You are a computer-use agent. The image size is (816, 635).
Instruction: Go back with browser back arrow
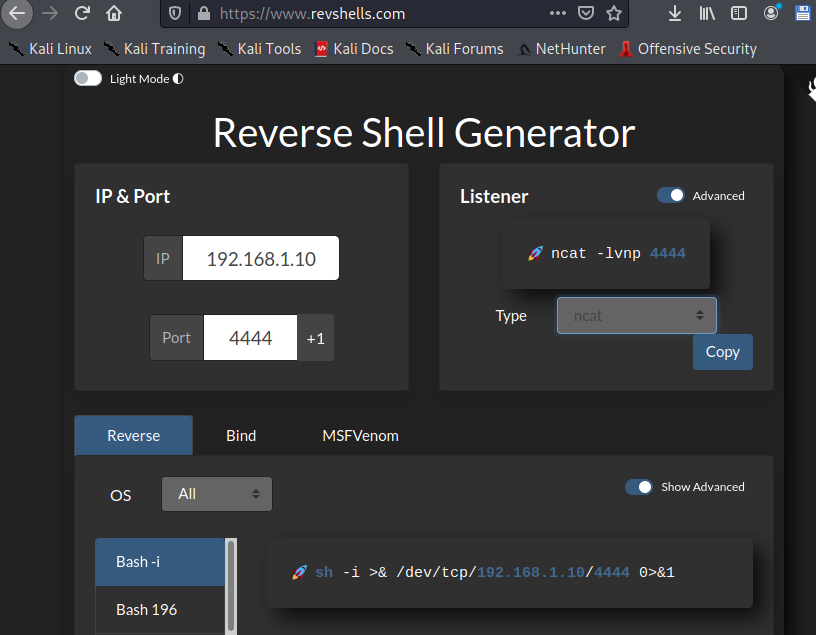[17, 14]
